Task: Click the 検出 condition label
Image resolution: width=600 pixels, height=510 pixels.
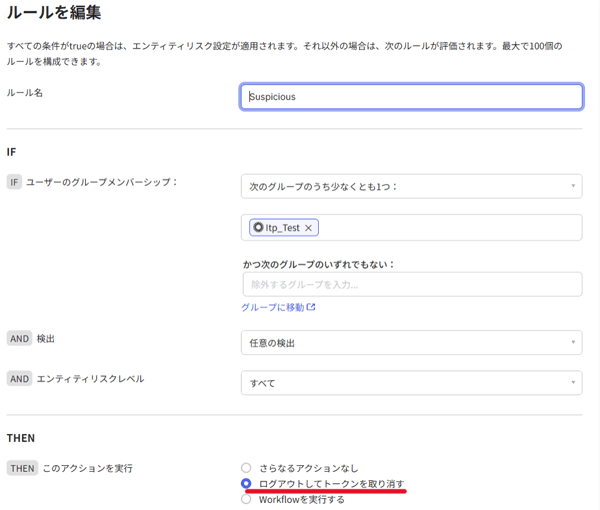Action: 46,339
